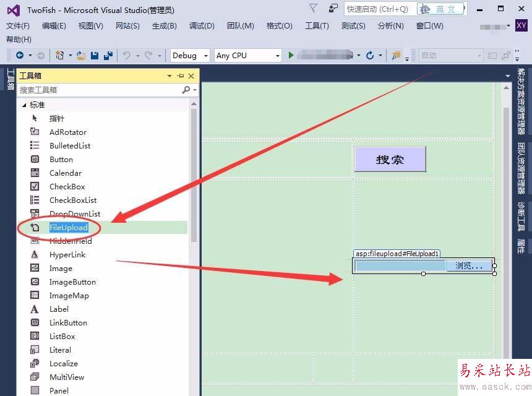The height and width of the screenshot is (396, 532).
Task: Open the 解决方案资源管理器 side tab
Action: [x=521, y=101]
